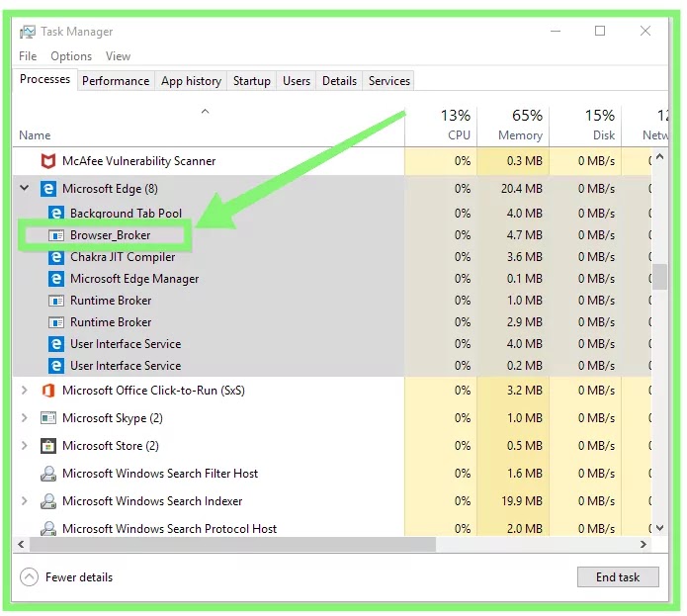This screenshot has width=687, height=616.
Task: Minimize the Task Manager window
Action: (x=556, y=31)
